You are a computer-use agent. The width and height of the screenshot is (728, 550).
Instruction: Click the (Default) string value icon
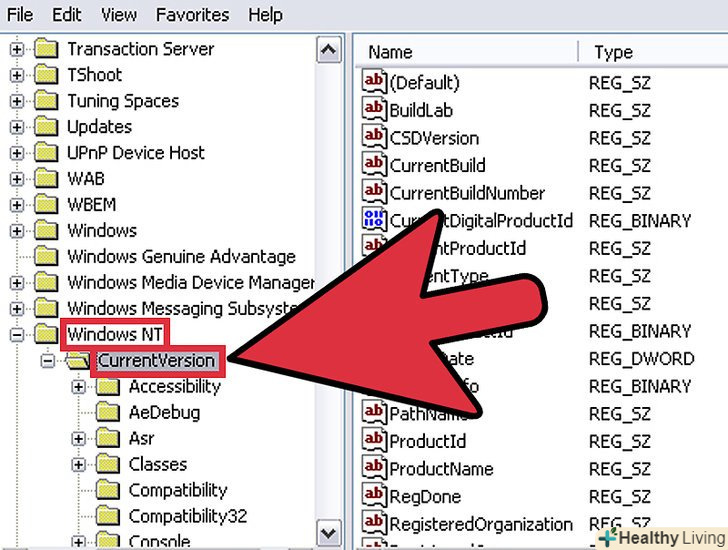pos(374,82)
